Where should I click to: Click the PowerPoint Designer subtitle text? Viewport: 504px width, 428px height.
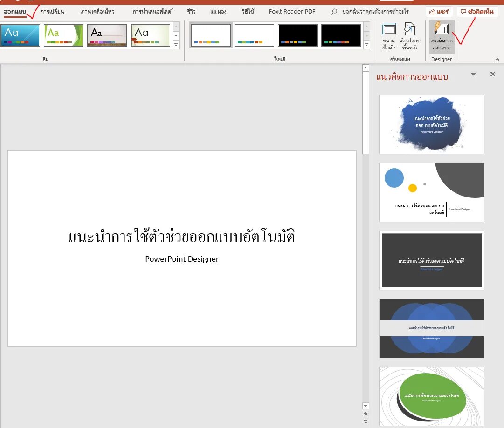coord(182,259)
